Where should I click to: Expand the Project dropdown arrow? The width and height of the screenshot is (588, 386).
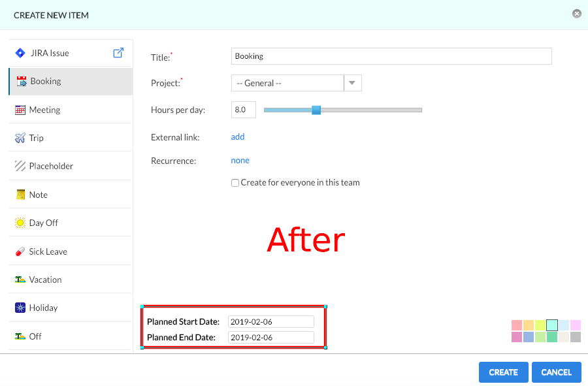(352, 83)
